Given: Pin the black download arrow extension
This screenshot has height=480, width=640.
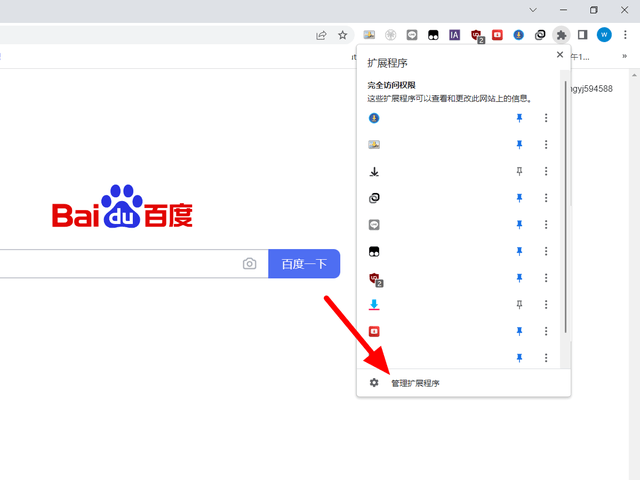Looking at the screenshot, I should (x=519, y=171).
